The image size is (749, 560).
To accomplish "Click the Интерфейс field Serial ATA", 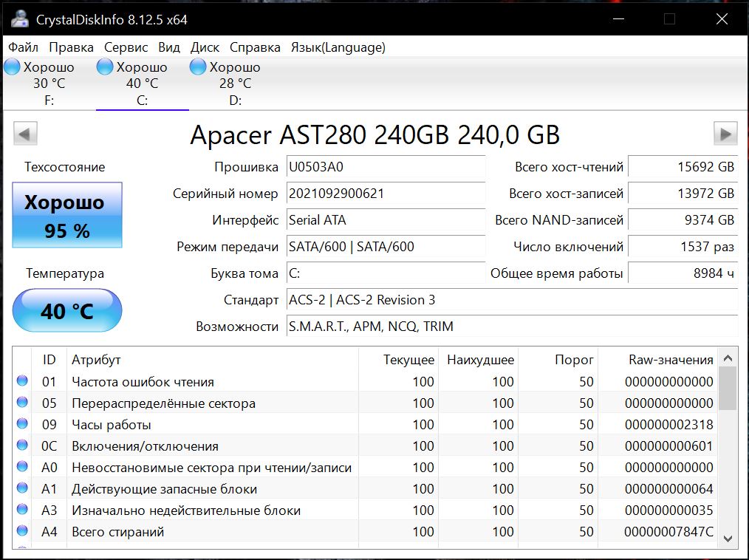I will click(386, 220).
